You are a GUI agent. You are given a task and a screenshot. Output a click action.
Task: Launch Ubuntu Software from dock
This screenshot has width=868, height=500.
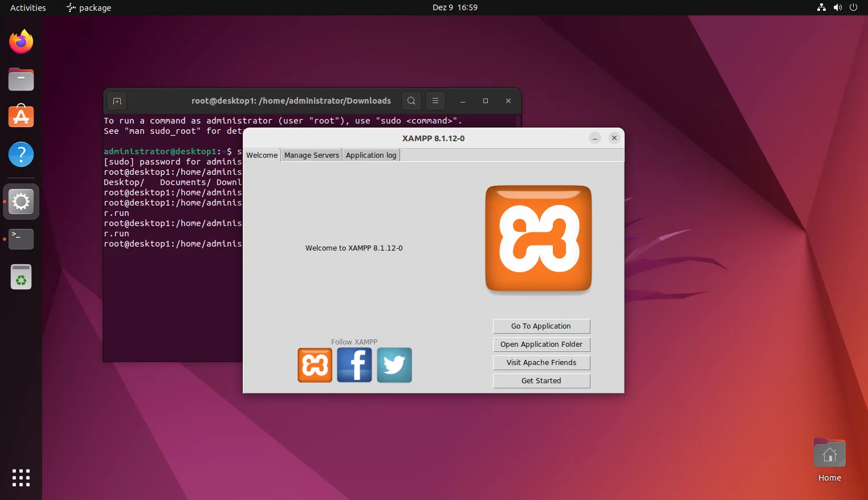pos(21,116)
